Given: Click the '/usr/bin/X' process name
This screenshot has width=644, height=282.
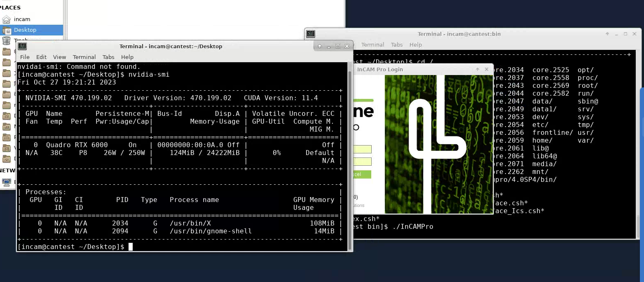Looking at the screenshot, I should tap(190, 223).
